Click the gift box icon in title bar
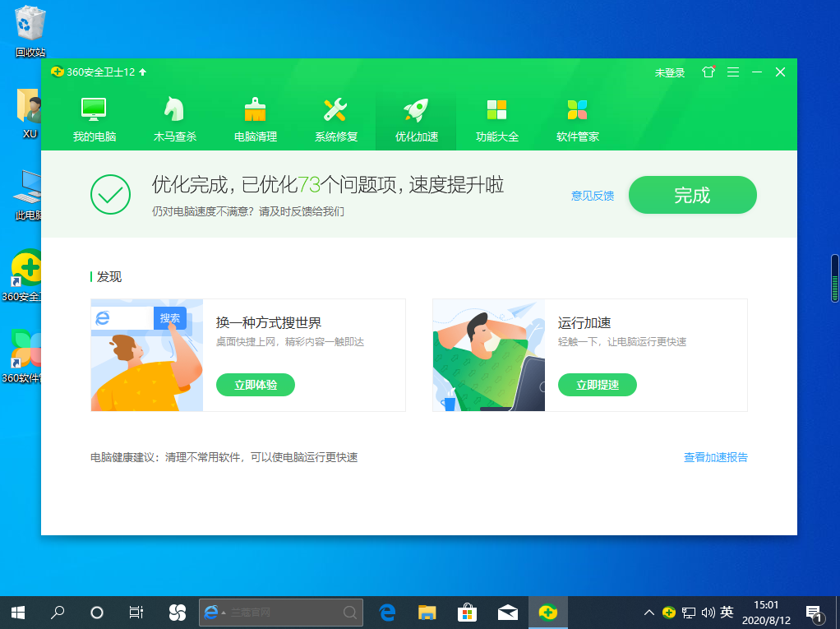This screenshot has height=629, width=840. (x=708, y=72)
